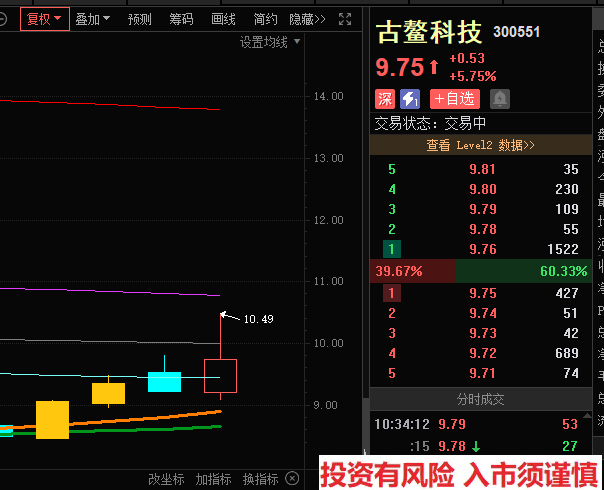Click buy level 1 price 9.75
This screenshot has width=604, height=490.
pos(483,293)
